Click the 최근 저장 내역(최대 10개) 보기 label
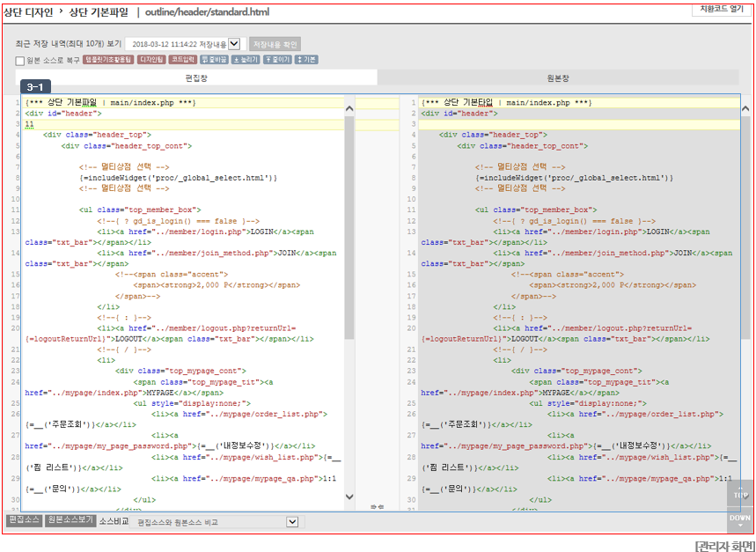Image resolution: width=756 pixels, height=552 pixels. point(68,44)
